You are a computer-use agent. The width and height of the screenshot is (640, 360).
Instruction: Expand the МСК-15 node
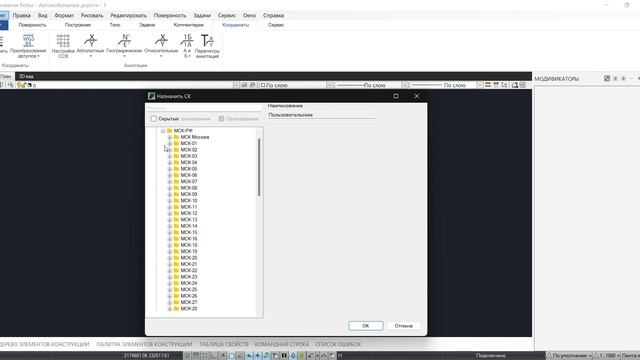pos(170,232)
